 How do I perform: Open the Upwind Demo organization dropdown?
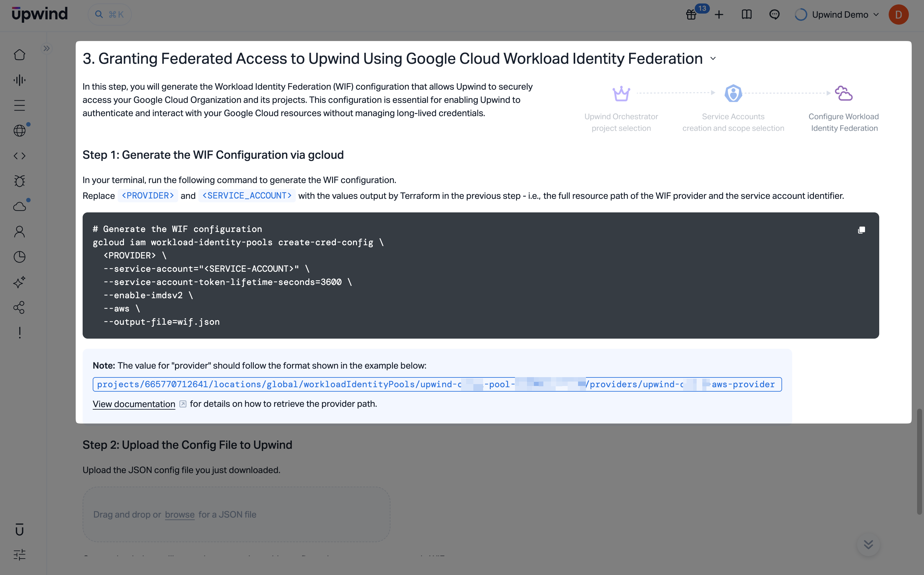pos(837,15)
